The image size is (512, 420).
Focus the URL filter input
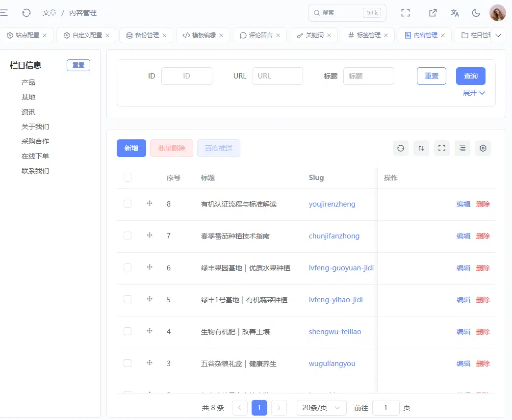pos(278,76)
